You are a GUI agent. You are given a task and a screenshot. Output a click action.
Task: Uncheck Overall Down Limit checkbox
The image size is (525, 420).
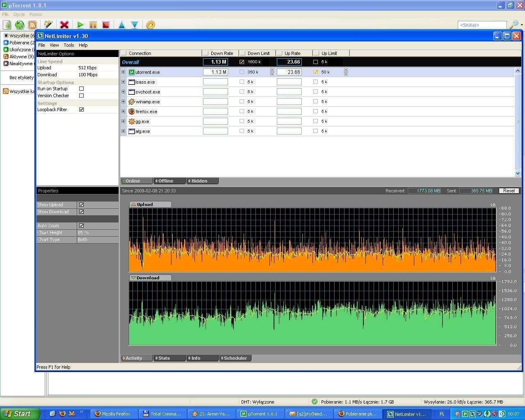242,62
